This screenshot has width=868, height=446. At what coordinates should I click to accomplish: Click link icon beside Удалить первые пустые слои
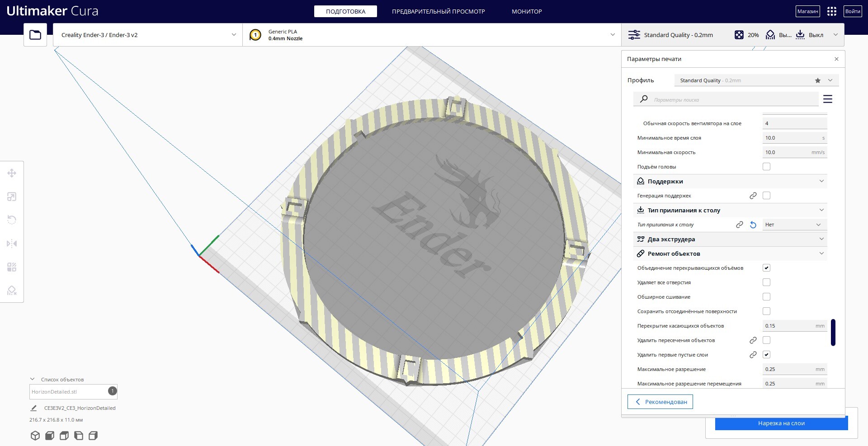(x=753, y=355)
